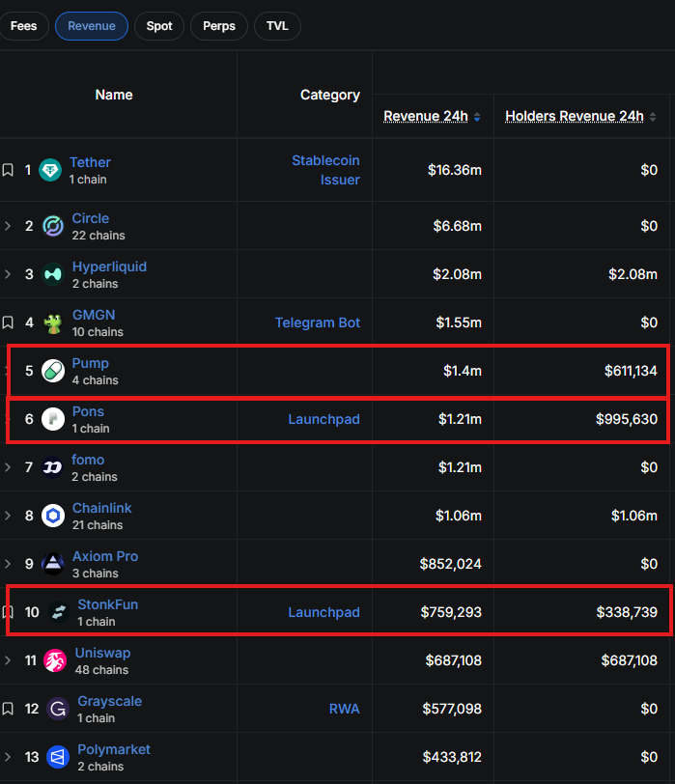Click the StonkFun logo icon
The height and width of the screenshot is (784, 675).
point(59,612)
